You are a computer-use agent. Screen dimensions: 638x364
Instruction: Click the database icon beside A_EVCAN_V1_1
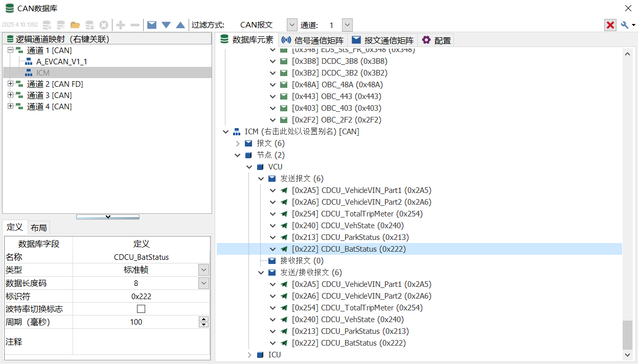click(29, 62)
